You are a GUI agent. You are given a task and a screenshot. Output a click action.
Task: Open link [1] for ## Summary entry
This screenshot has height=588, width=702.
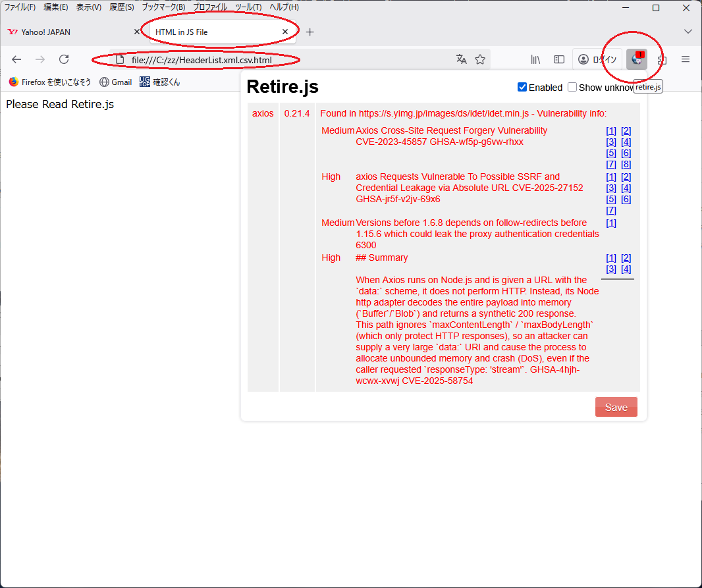tap(611, 257)
